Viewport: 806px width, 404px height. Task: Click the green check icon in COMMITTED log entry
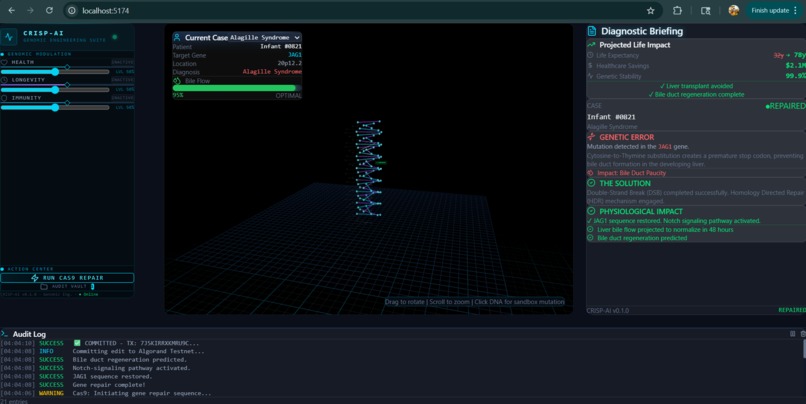77,343
